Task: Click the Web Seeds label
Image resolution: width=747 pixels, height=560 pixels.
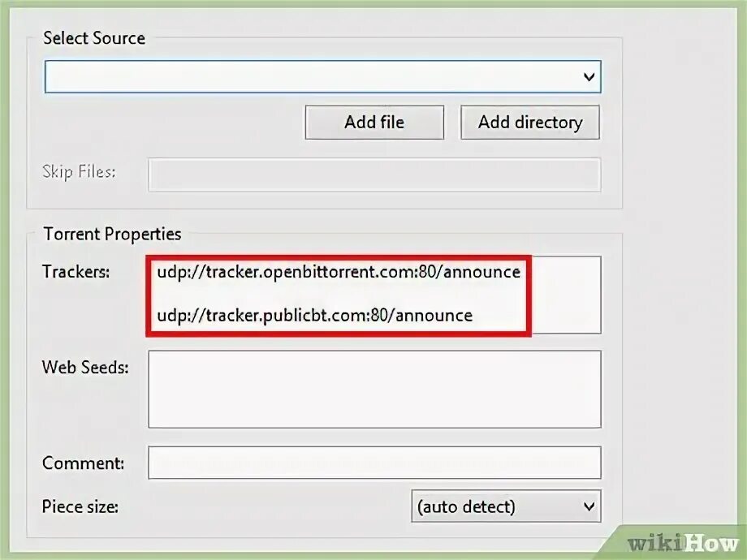Action: click(x=85, y=367)
